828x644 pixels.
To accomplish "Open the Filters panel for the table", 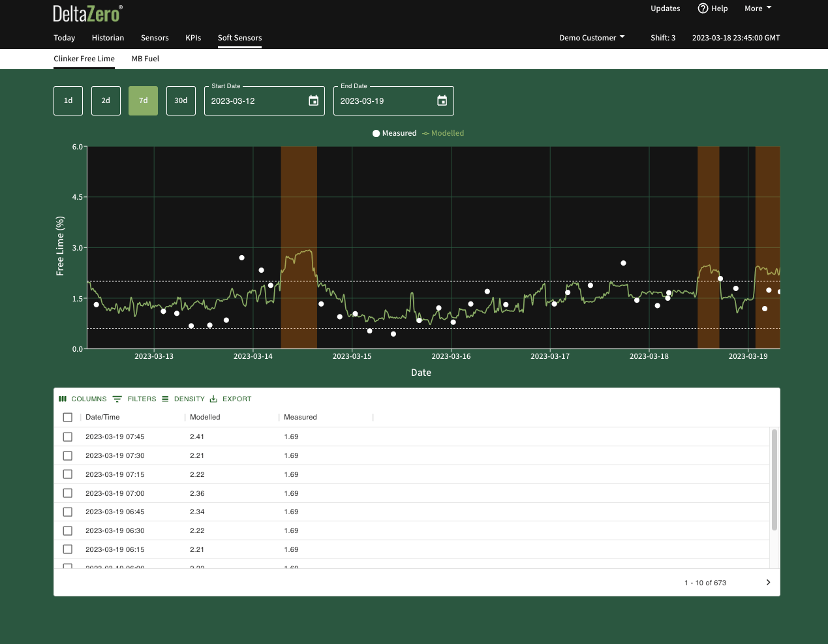I will [134, 399].
